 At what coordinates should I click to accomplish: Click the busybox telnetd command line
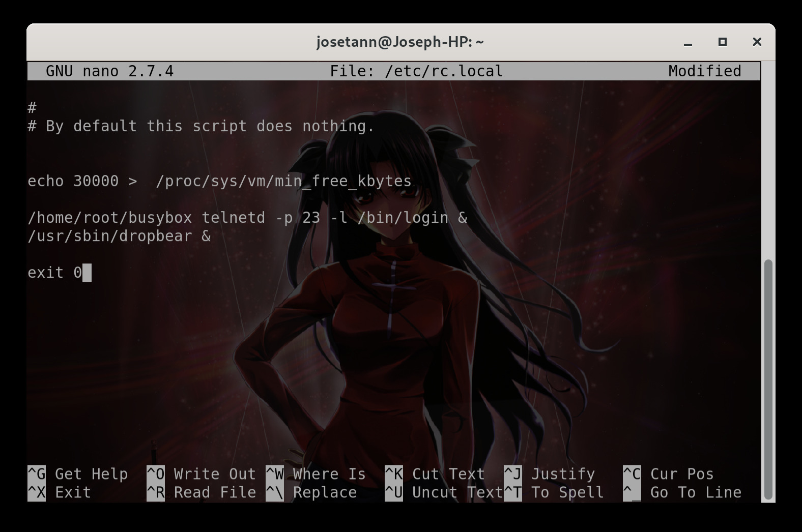click(x=247, y=218)
